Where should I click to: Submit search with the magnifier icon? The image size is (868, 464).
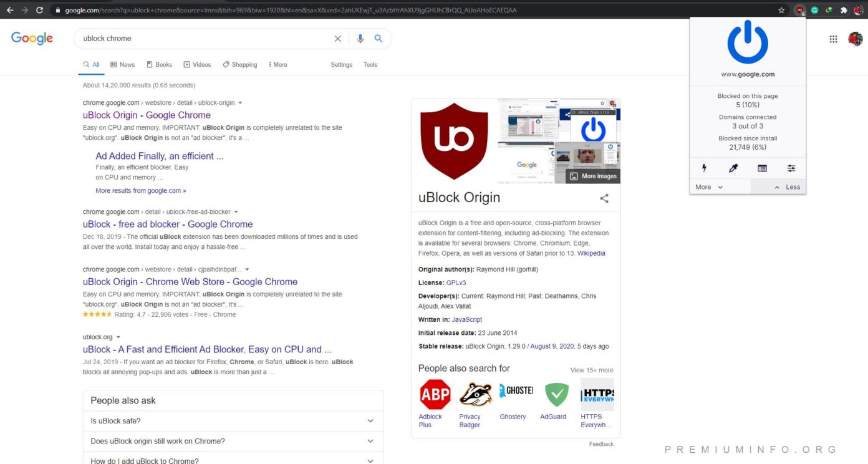tap(379, 39)
